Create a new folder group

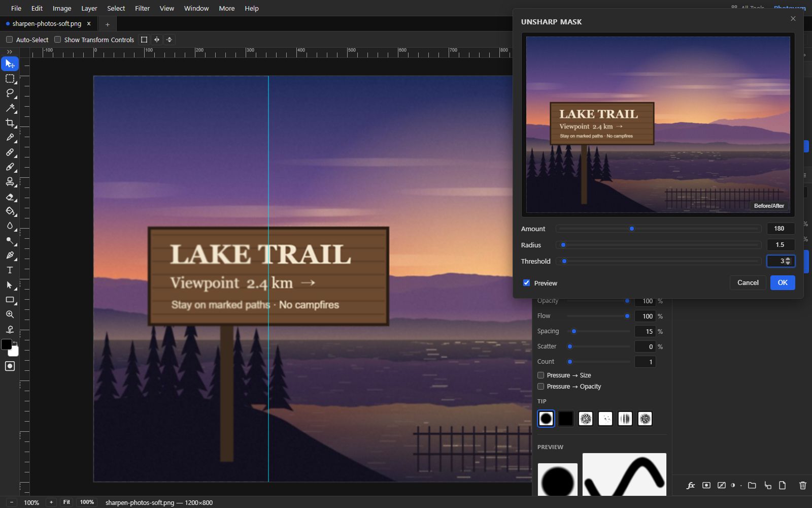coord(752,486)
